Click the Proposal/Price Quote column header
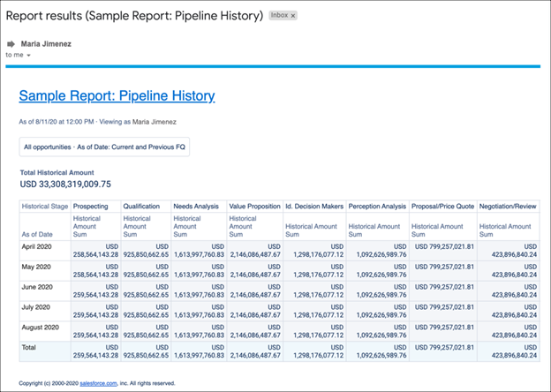This screenshot has width=551, height=392. (x=442, y=206)
